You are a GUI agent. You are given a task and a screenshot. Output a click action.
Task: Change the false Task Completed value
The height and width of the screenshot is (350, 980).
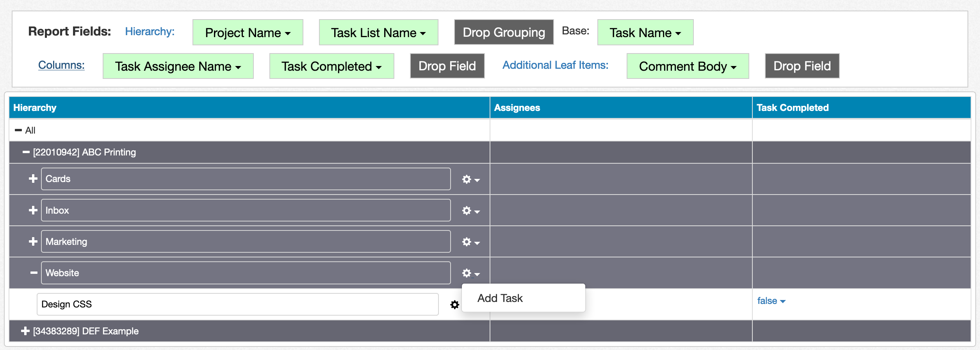pos(771,301)
